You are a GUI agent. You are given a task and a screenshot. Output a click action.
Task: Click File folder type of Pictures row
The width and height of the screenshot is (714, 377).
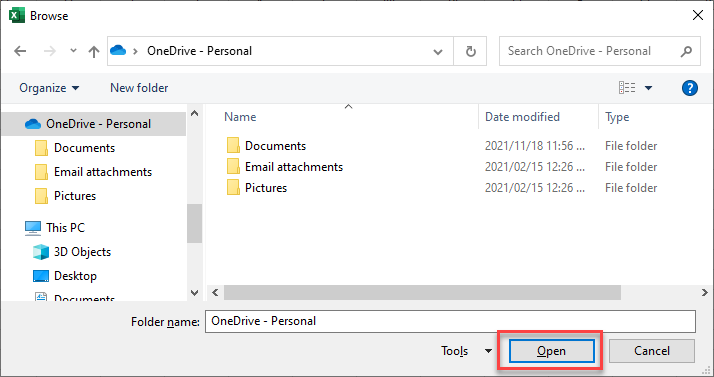click(x=631, y=188)
